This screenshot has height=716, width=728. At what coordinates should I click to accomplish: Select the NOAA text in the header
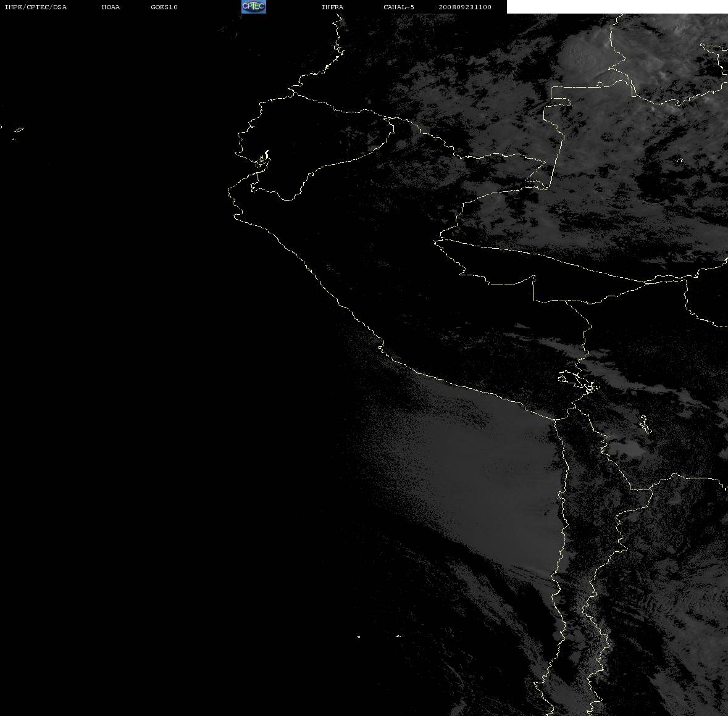pos(111,7)
